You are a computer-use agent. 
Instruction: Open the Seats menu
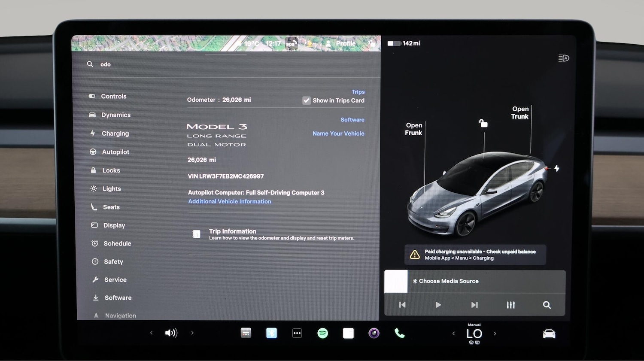[105, 207]
